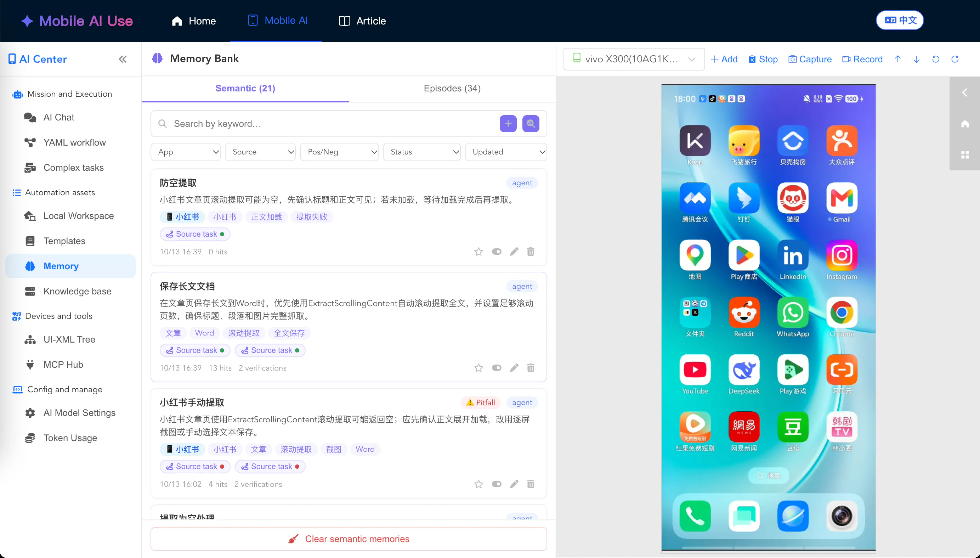Open device recent apps grid icon
The height and width of the screenshot is (558, 980).
coord(965,155)
